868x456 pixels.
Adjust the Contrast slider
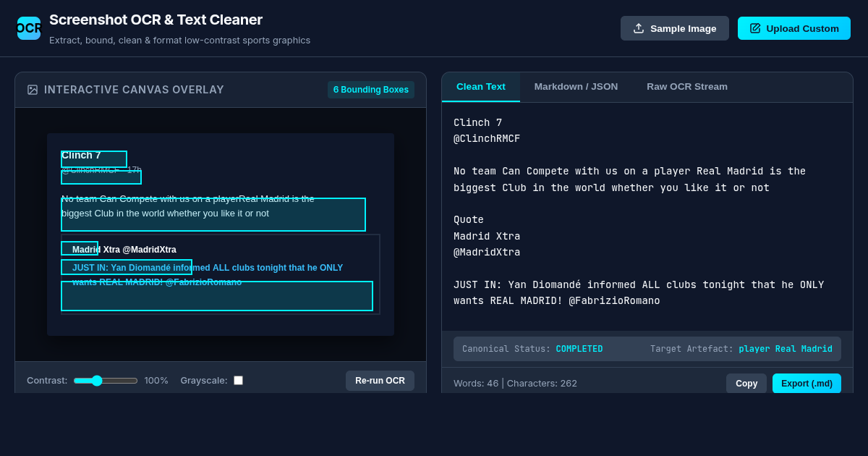(106, 381)
